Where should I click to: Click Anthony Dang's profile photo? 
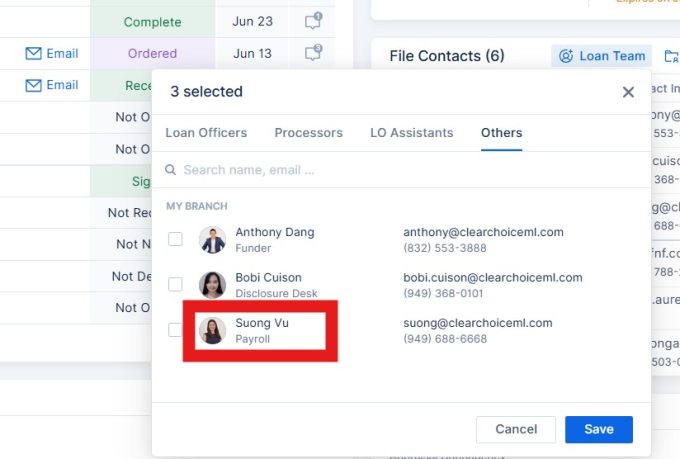point(212,239)
